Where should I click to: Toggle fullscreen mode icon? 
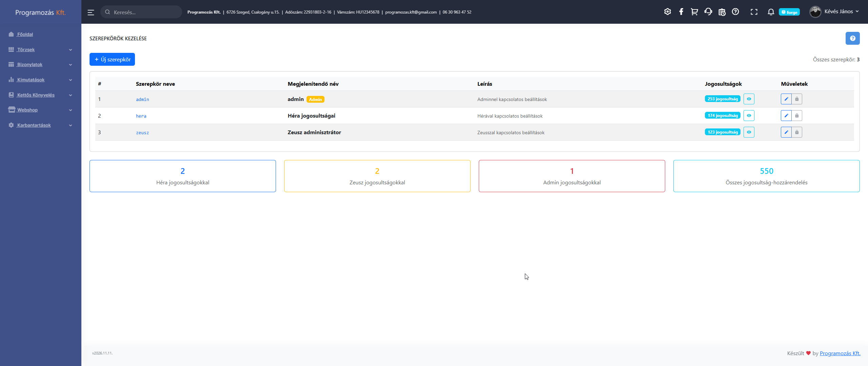[x=754, y=12]
